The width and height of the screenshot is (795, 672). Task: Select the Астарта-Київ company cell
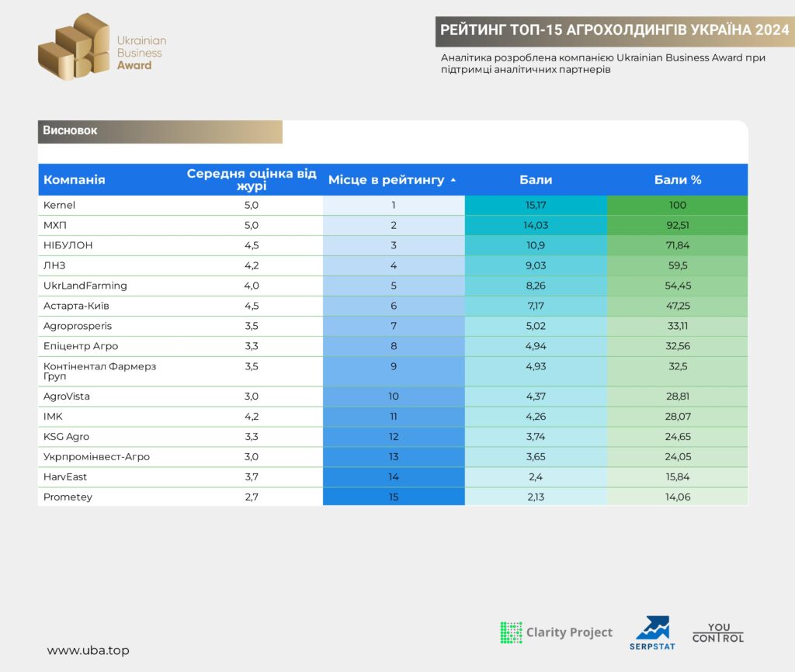(109, 306)
